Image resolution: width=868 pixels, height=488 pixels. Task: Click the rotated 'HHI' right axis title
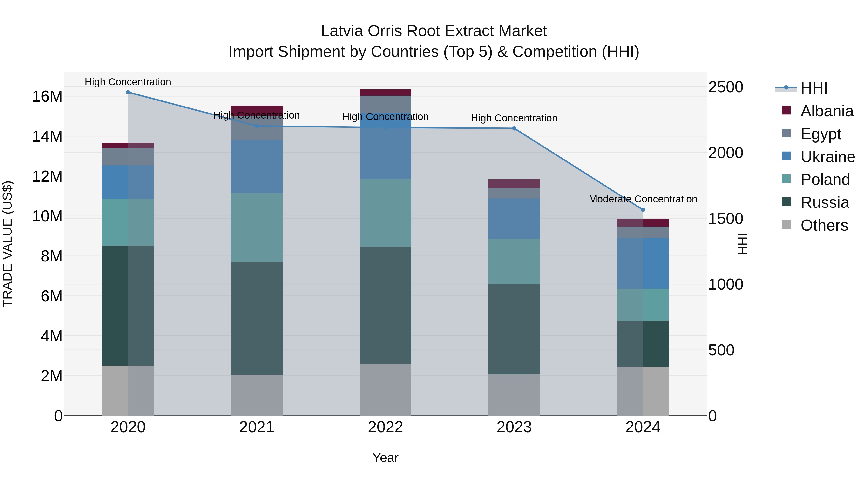tap(743, 244)
